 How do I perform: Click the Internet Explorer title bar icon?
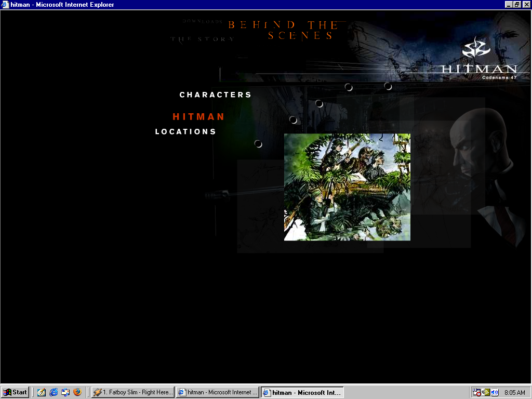(x=5, y=5)
